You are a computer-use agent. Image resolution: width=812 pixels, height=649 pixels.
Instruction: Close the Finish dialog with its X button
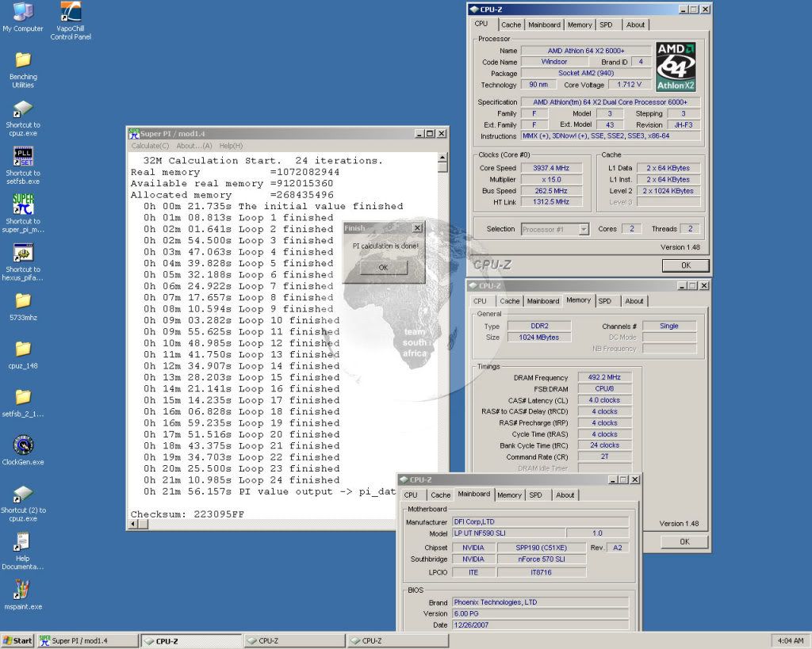tap(417, 227)
